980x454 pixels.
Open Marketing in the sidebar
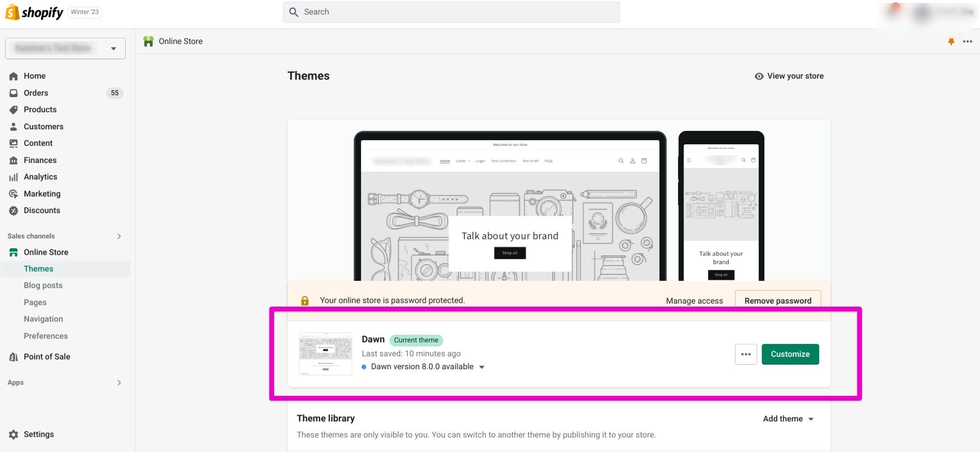(x=42, y=194)
